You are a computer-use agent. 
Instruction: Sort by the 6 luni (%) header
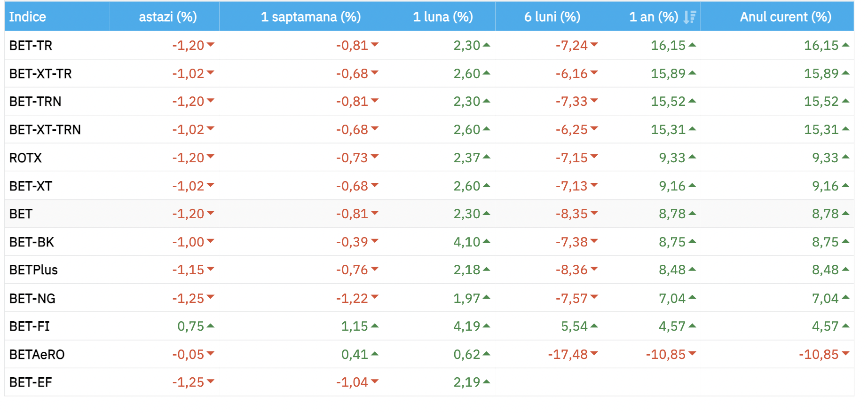[x=552, y=17]
